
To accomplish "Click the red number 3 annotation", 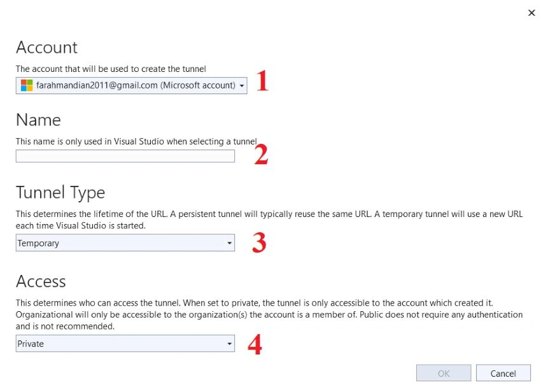I will point(259,242).
